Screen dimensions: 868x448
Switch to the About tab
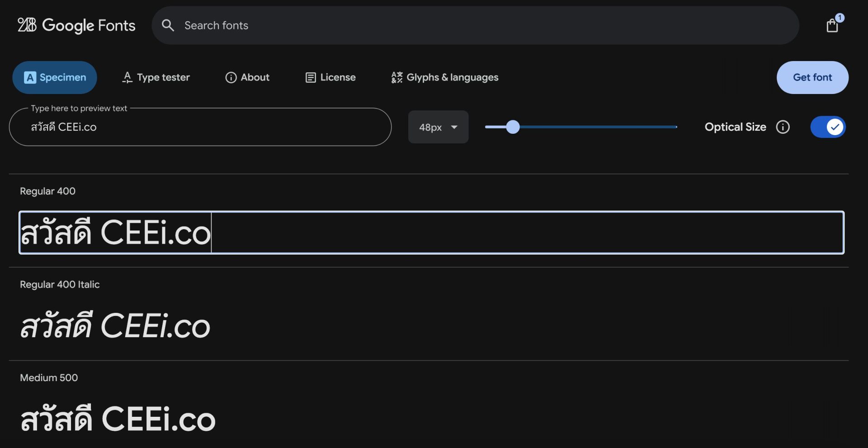(x=247, y=77)
